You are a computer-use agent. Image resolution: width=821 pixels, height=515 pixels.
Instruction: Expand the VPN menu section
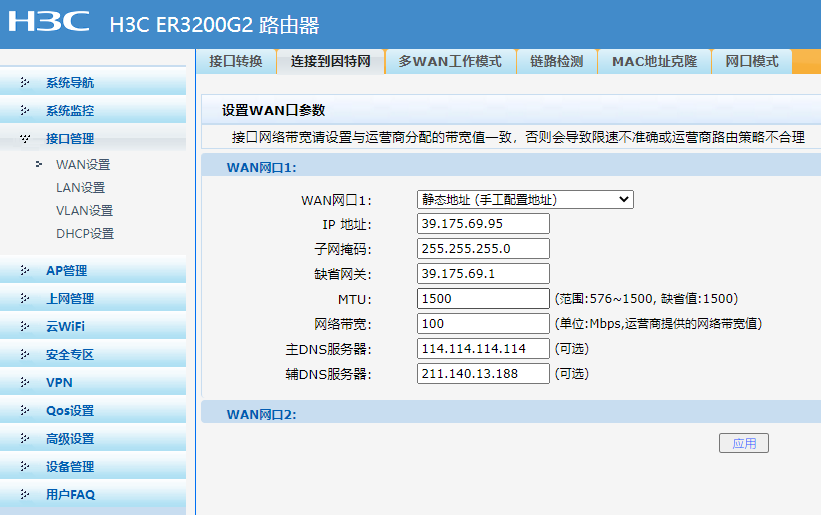[93, 382]
